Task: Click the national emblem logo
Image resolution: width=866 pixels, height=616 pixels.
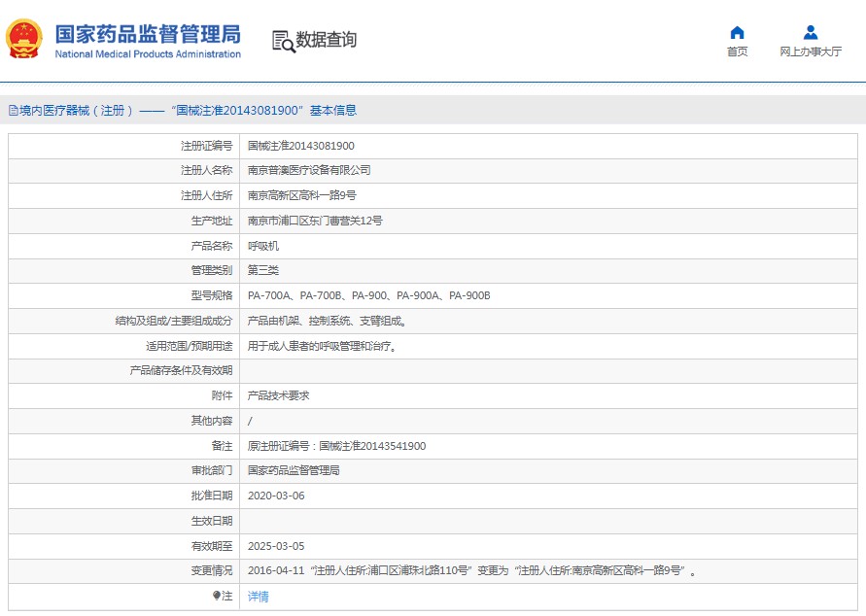Action: (23, 40)
